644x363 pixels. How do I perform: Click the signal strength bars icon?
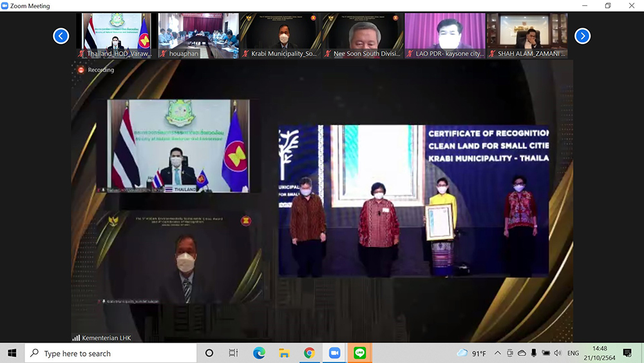pyautogui.click(x=76, y=338)
